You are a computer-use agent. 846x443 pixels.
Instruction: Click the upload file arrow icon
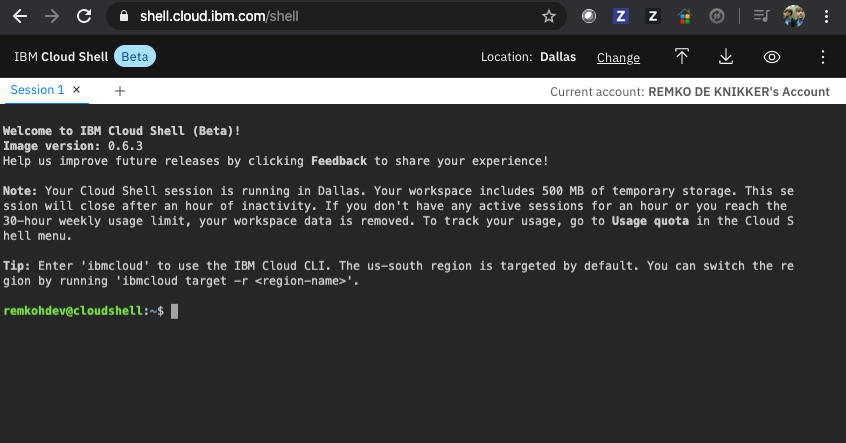(681, 56)
